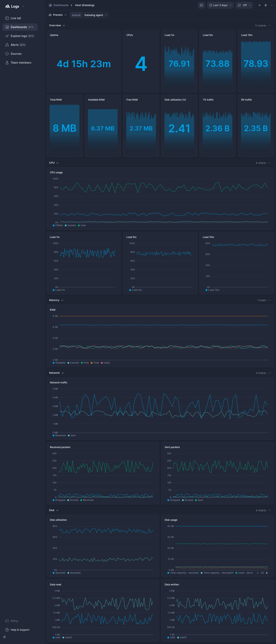This screenshot has width=276, height=644.
Task: Open Overview section options ellipsis
Action: [x=269, y=25]
